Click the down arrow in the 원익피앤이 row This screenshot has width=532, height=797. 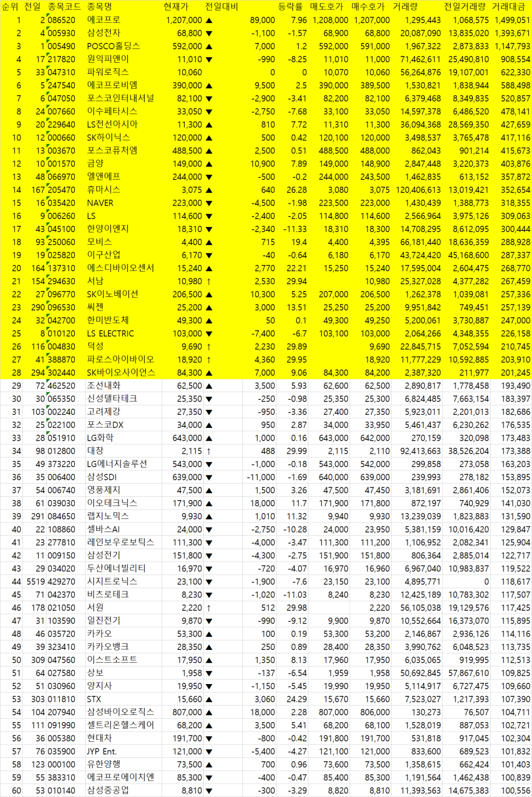209,59
